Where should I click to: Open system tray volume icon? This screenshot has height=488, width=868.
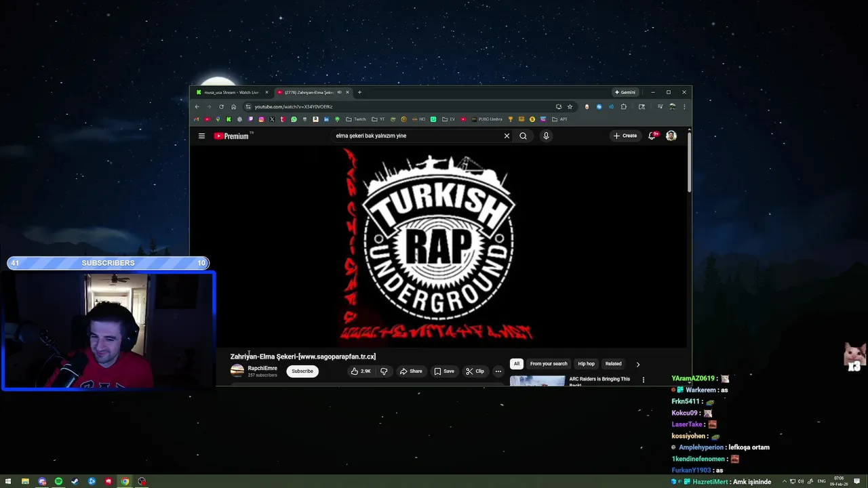tap(802, 482)
